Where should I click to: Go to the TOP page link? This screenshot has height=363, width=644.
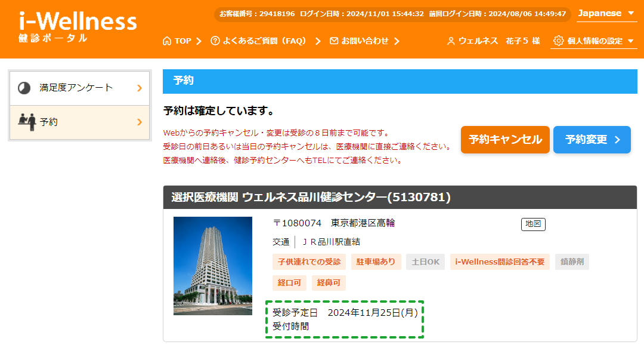click(183, 41)
